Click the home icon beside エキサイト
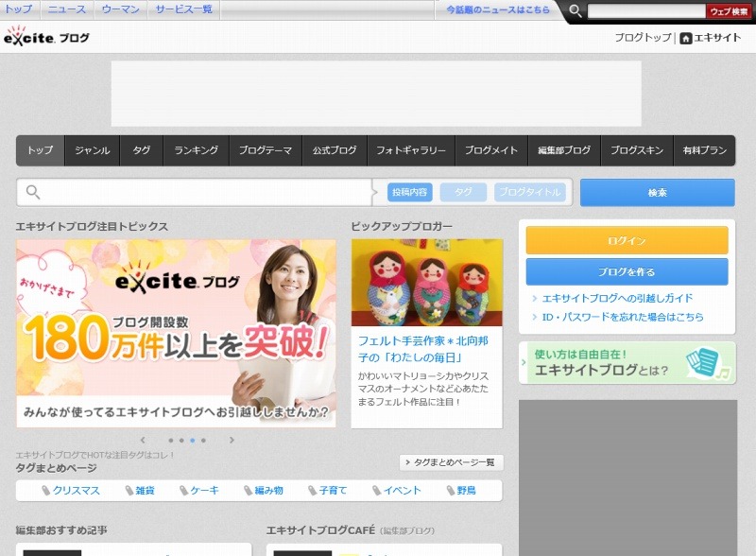Screen dimensions: 756x556 [685, 38]
